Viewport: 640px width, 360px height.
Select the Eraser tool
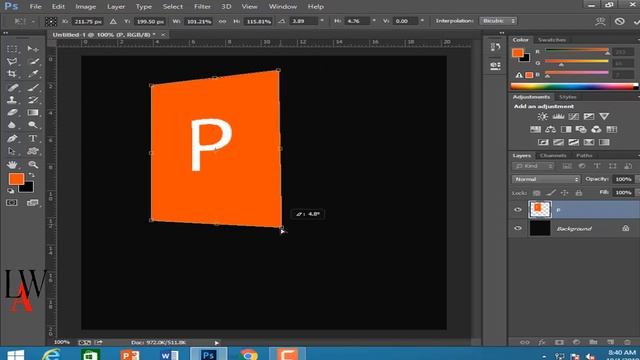click(x=12, y=113)
